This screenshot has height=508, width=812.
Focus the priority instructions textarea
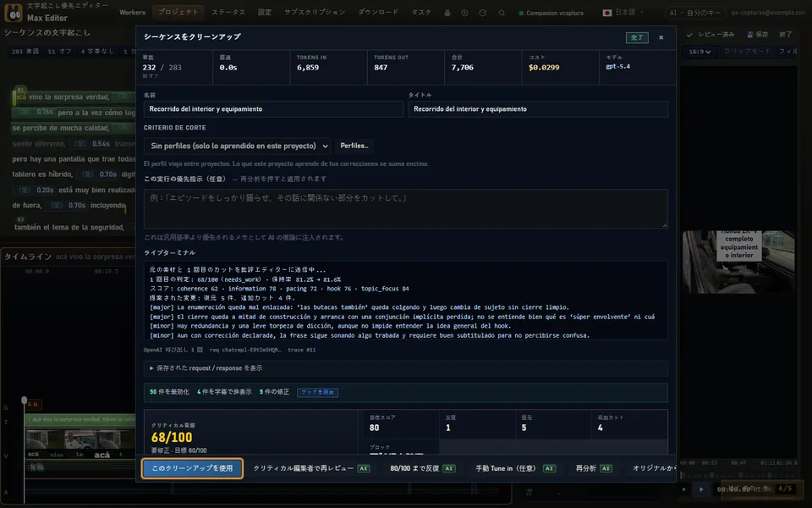point(405,208)
